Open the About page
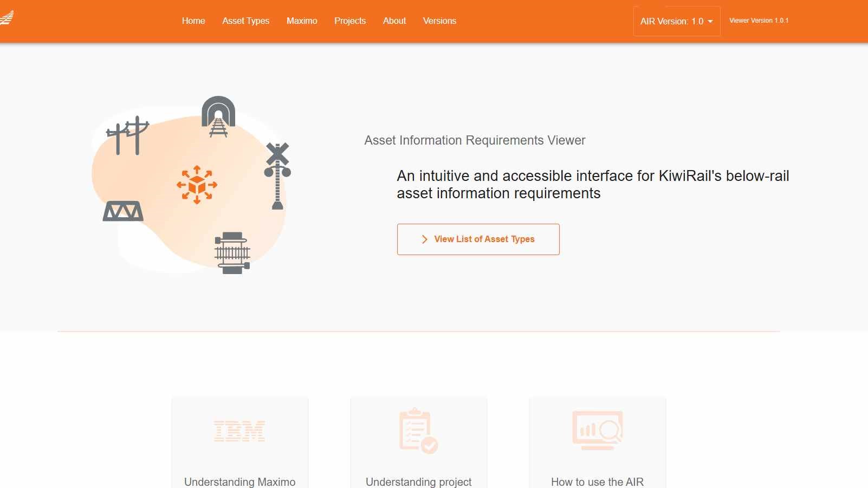The width and height of the screenshot is (868, 488). pyautogui.click(x=394, y=21)
